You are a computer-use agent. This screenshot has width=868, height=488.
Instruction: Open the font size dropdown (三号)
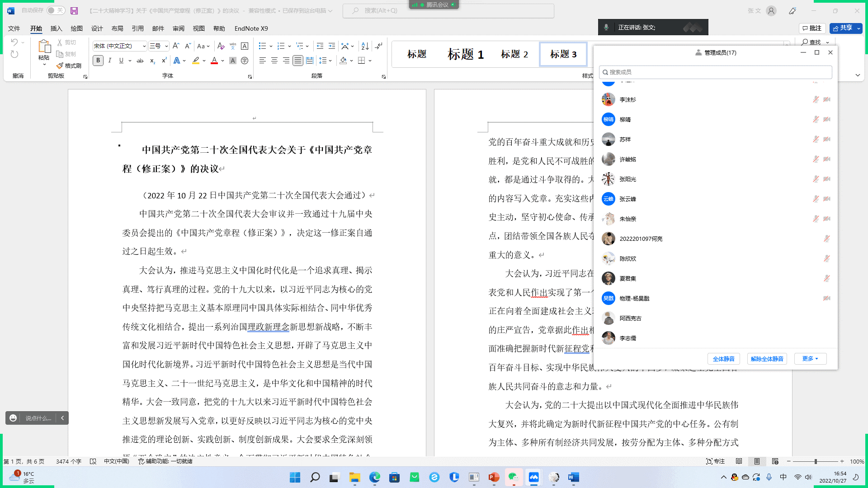166,46
